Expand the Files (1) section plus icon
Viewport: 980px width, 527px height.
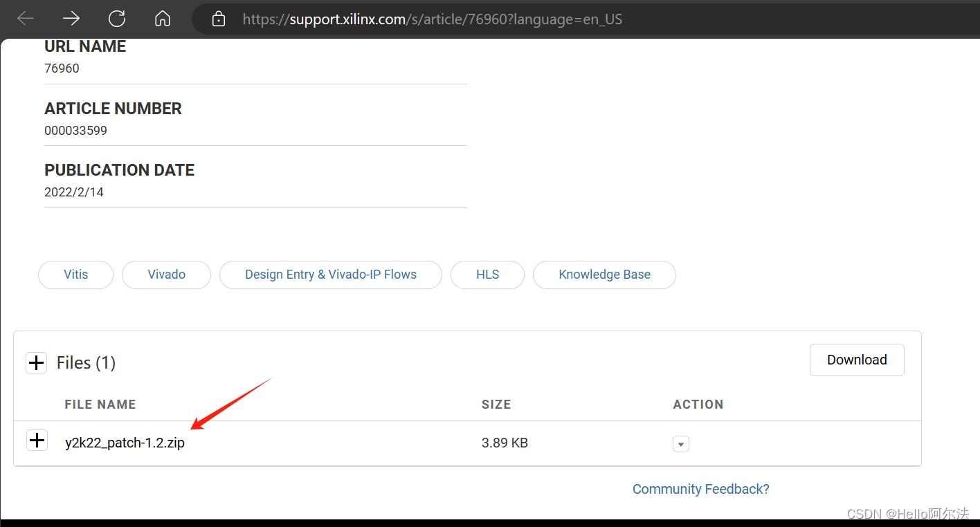coord(37,362)
